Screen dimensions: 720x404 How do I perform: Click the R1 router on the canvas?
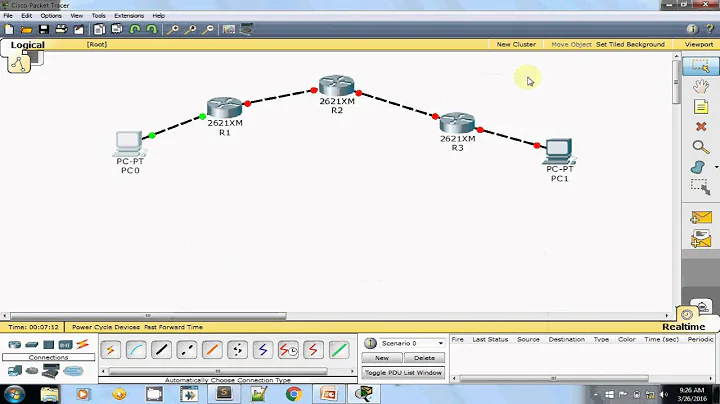point(225,107)
